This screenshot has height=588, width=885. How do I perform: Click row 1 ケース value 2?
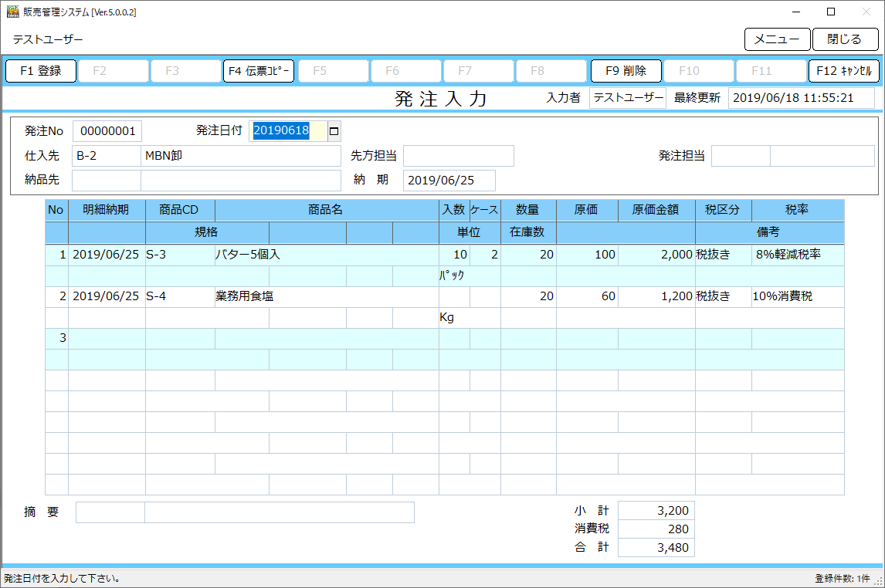pyautogui.click(x=486, y=255)
